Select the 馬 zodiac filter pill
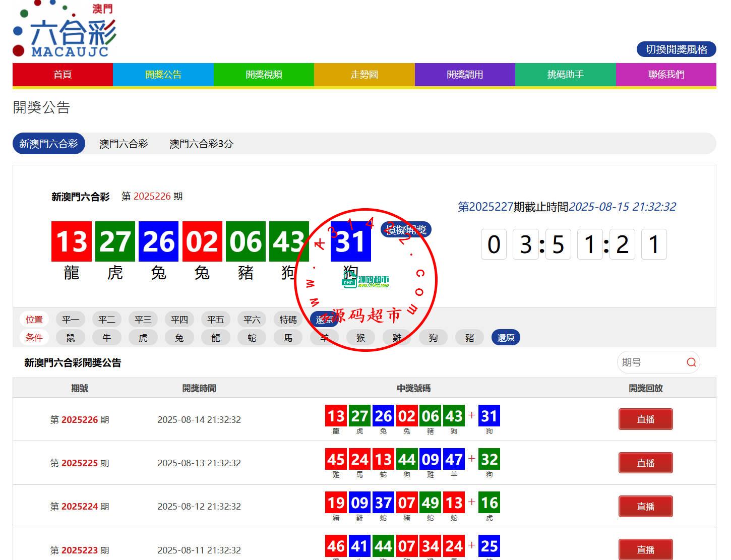 (x=288, y=338)
